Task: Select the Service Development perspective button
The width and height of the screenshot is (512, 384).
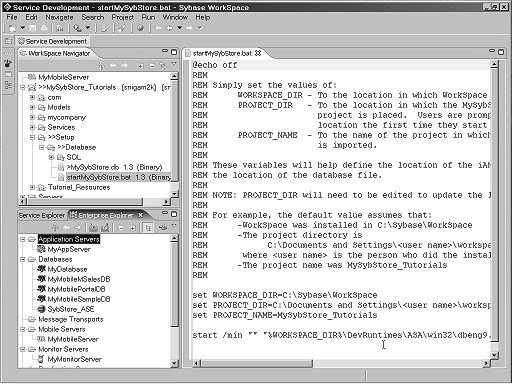Action: coord(53,41)
